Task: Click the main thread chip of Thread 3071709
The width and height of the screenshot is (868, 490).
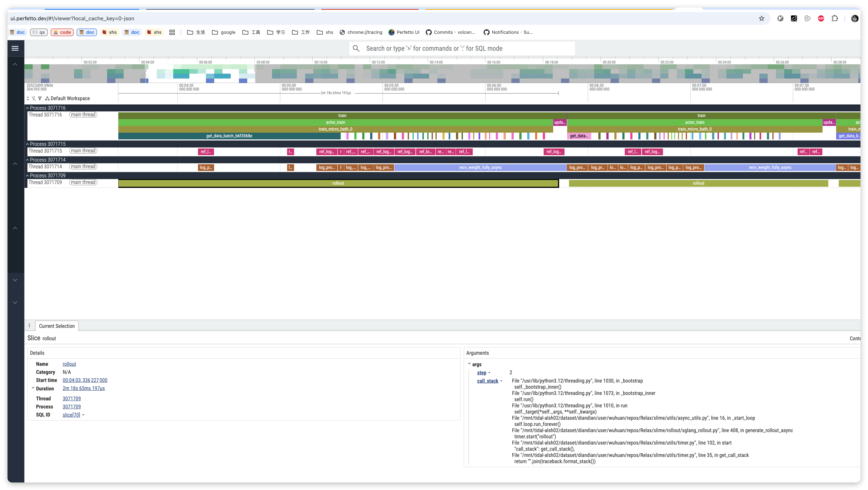Action: (83, 183)
